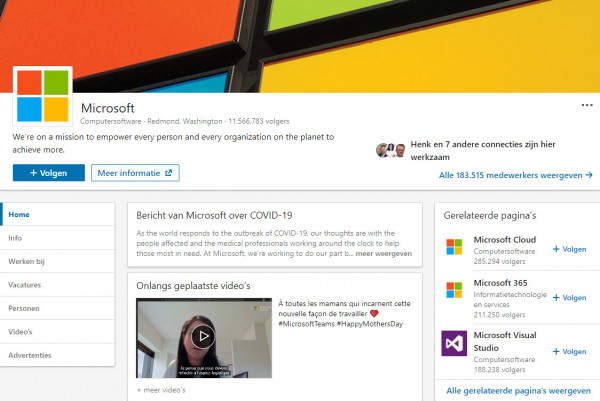The width and height of the screenshot is (600, 401).
Task: Click '188.238 volgers' text
Action: click(499, 370)
